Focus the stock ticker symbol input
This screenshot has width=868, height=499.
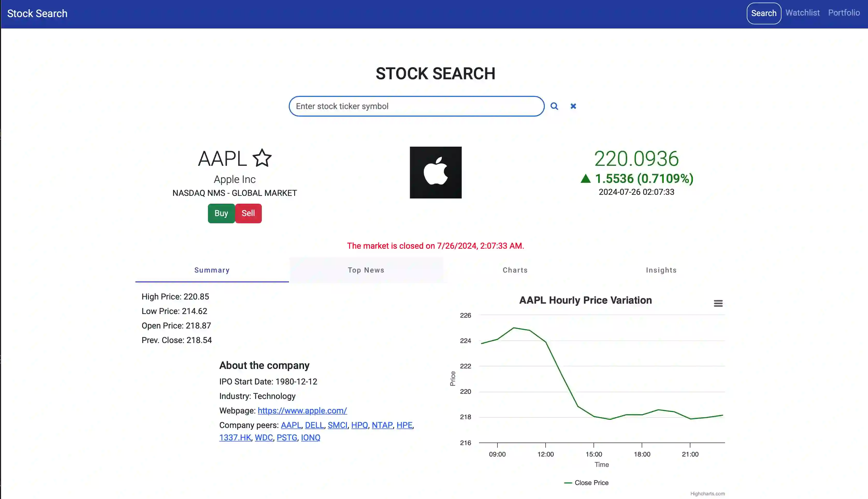click(416, 106)
